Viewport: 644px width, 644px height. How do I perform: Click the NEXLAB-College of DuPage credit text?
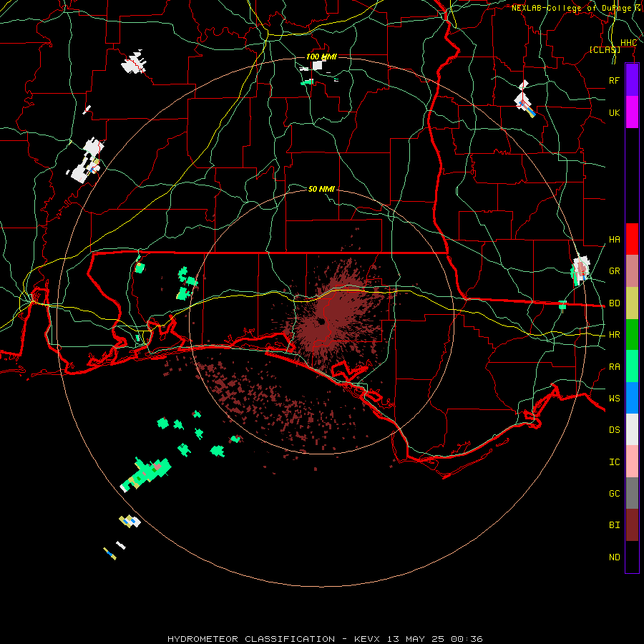(571, 8)
